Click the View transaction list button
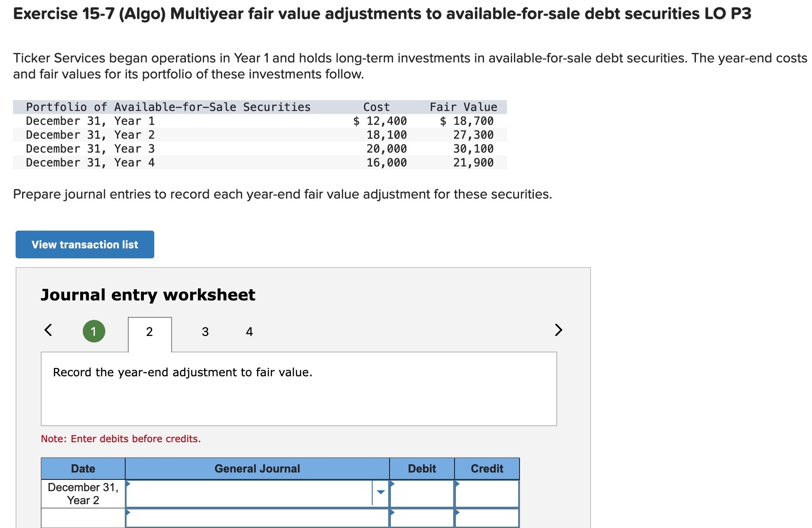 [85, 244]
